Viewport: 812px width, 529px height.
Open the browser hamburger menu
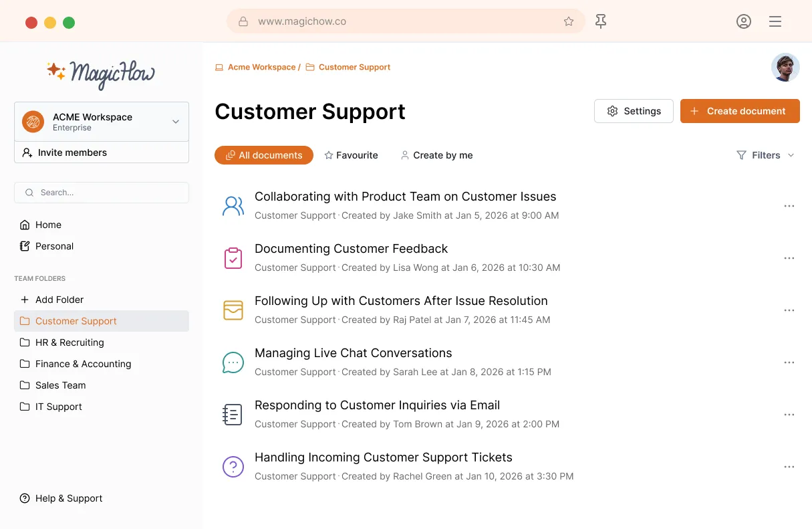tap(775, 21)
